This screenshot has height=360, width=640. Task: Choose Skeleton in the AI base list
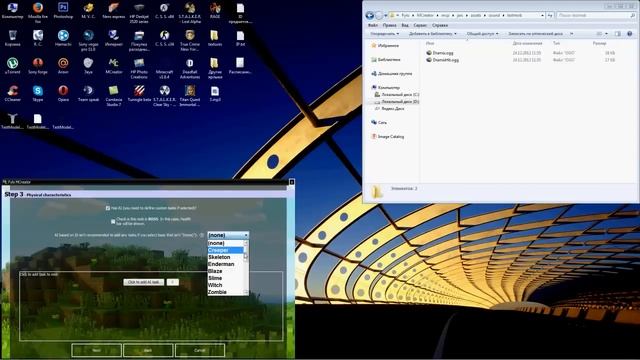[225, 257]
